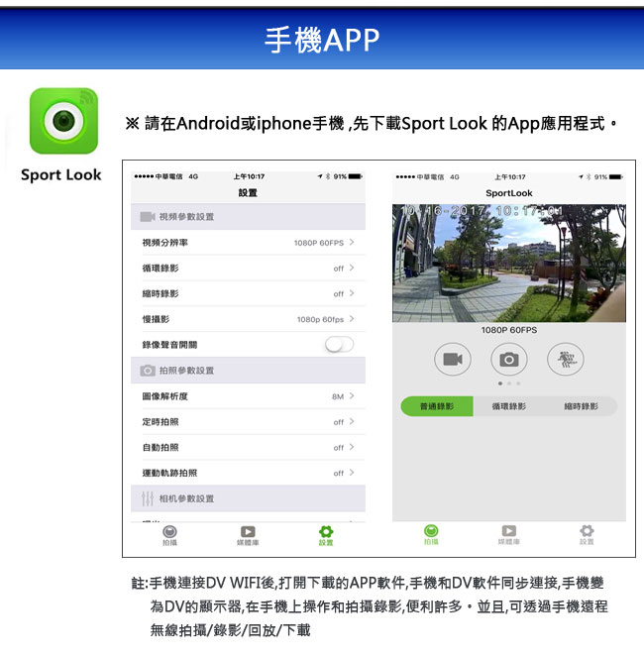This screenshot has width=644, height=657.
Task: Click the camera icon beside 拍照參數設置
Action: click(148, 371)
